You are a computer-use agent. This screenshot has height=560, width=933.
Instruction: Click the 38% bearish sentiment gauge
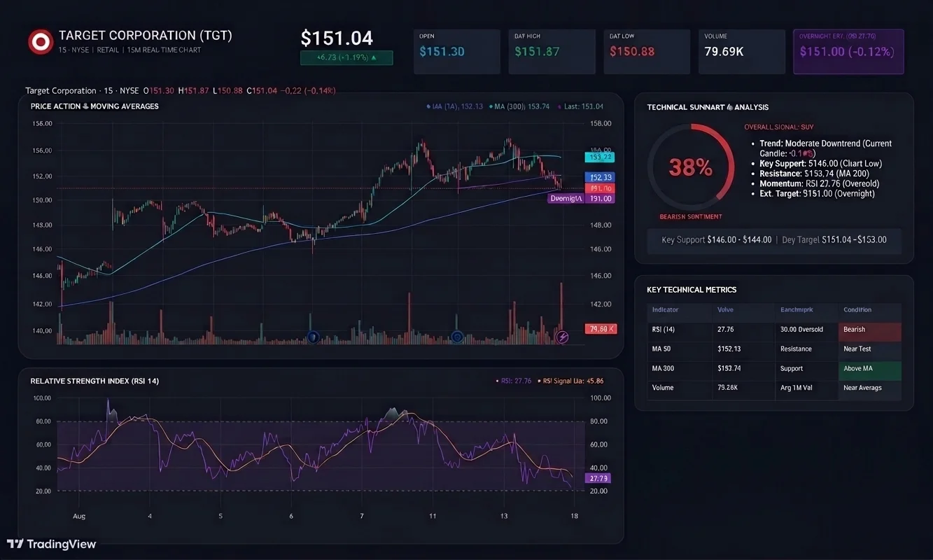(x=690, y=167)
